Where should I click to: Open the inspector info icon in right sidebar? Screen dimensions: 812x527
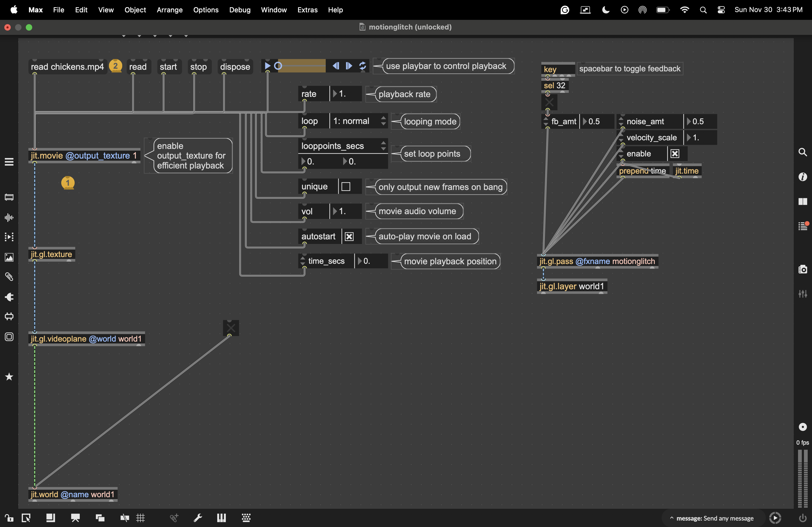click(803, 177)
